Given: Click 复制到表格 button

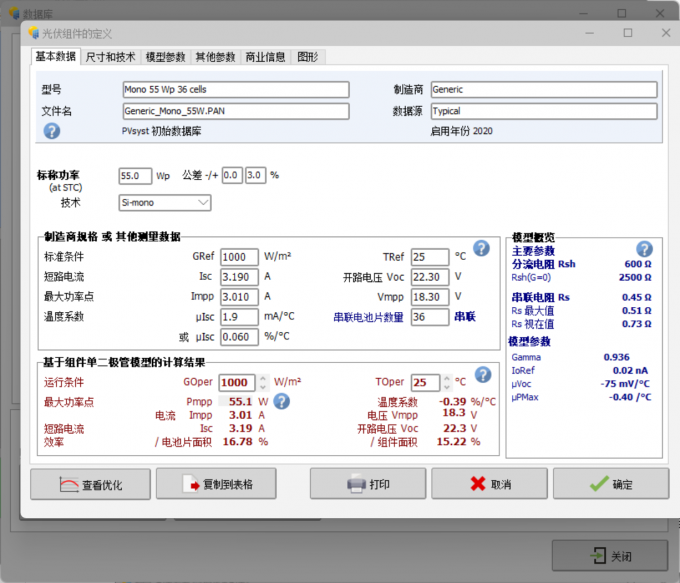Looking at the screenshot, I should click(216, 484).
